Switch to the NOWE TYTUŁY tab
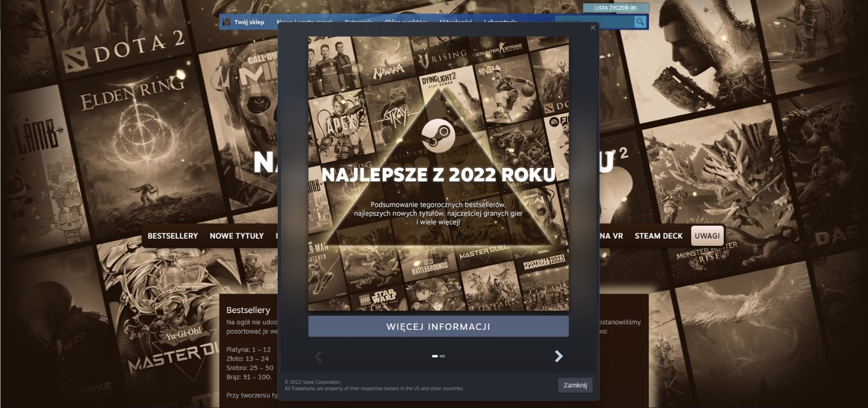The height and width of the screenshot is (408, 868). coord(237,236)
